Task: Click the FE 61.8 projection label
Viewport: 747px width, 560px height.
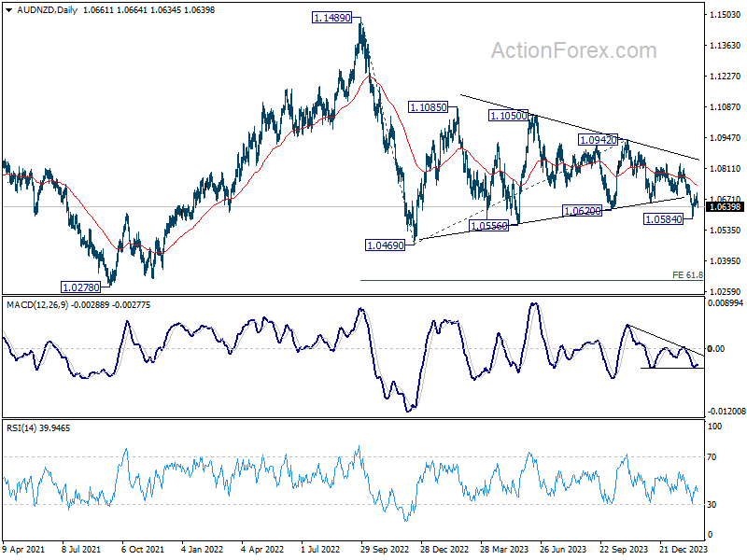Action: pos(687,274)
